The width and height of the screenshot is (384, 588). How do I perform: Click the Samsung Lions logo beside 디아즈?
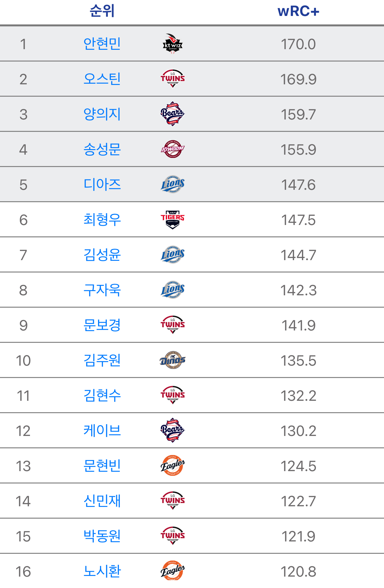[173, 184]
